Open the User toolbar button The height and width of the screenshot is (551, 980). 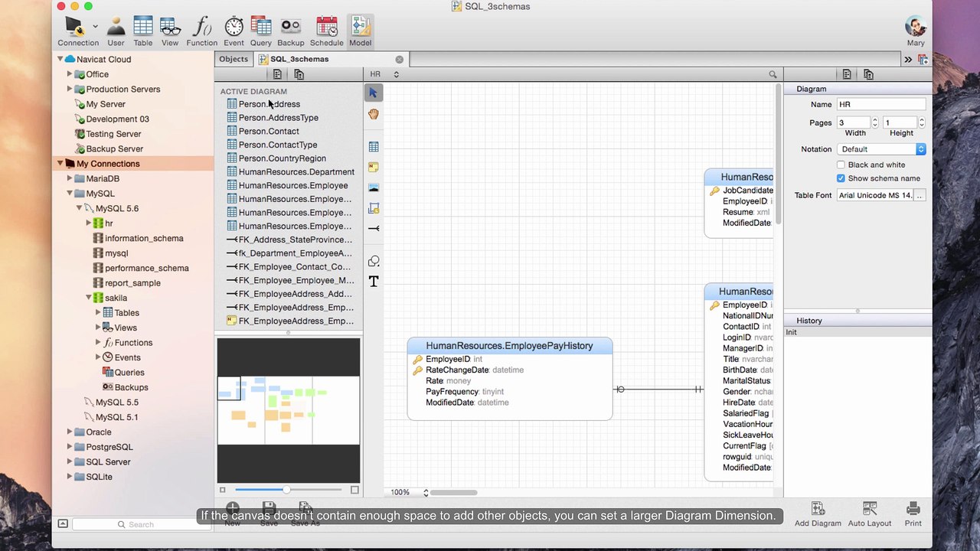point(116,32)
